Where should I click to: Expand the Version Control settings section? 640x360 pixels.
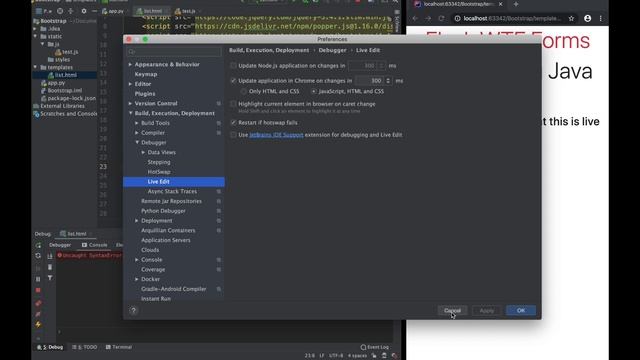coord(130,104)
